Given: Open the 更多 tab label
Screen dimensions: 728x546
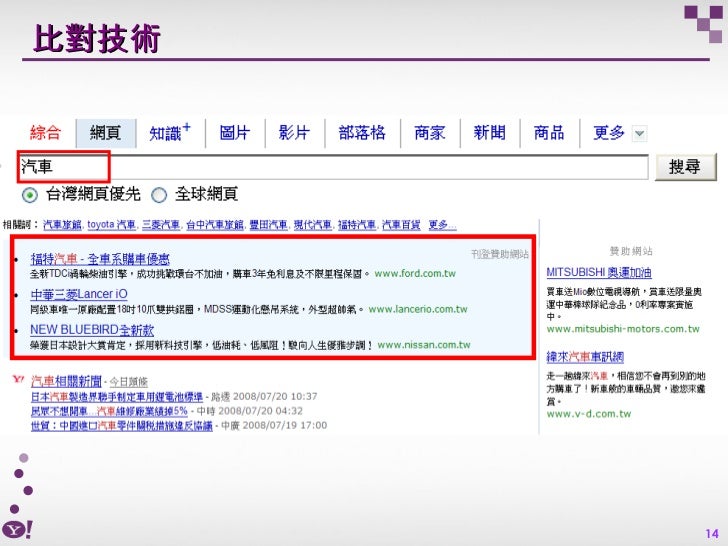Looking at the screenshot, I should (x=609, y=133).
